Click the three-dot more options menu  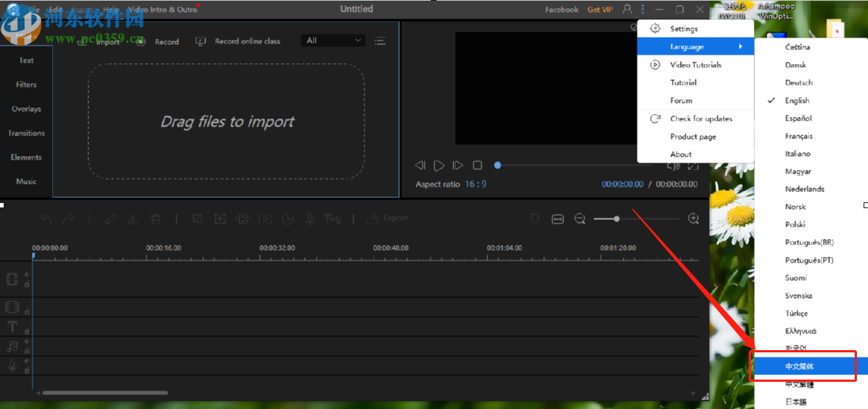pos(643,10)
